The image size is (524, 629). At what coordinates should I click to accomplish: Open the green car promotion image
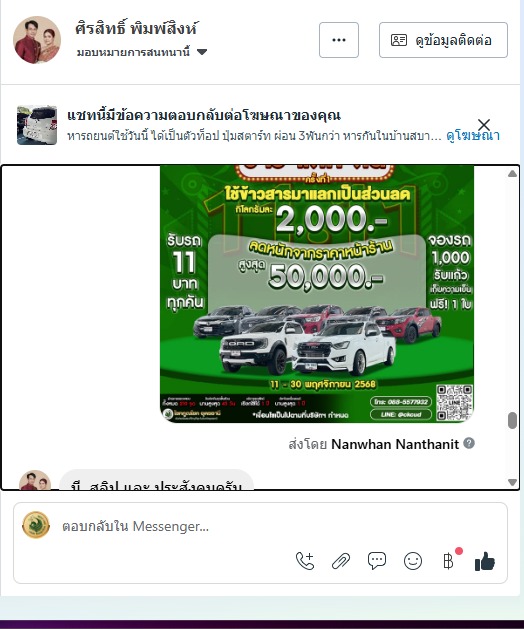(x=317, y=294)
